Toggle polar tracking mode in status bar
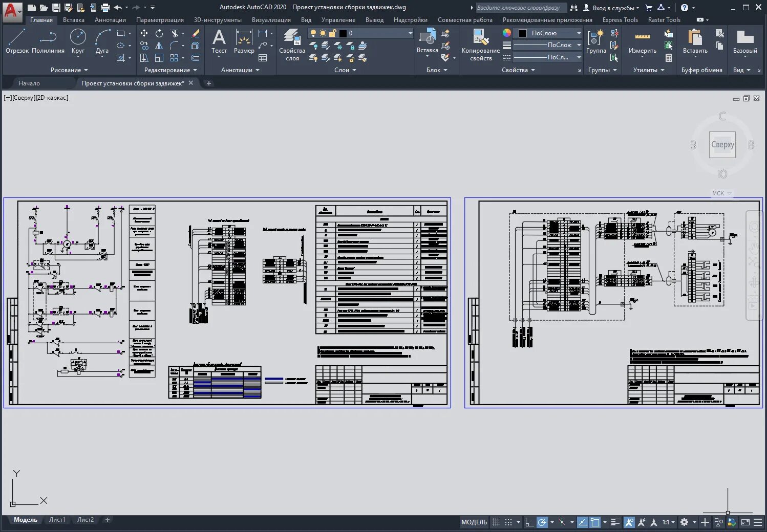 pos(542,522)
